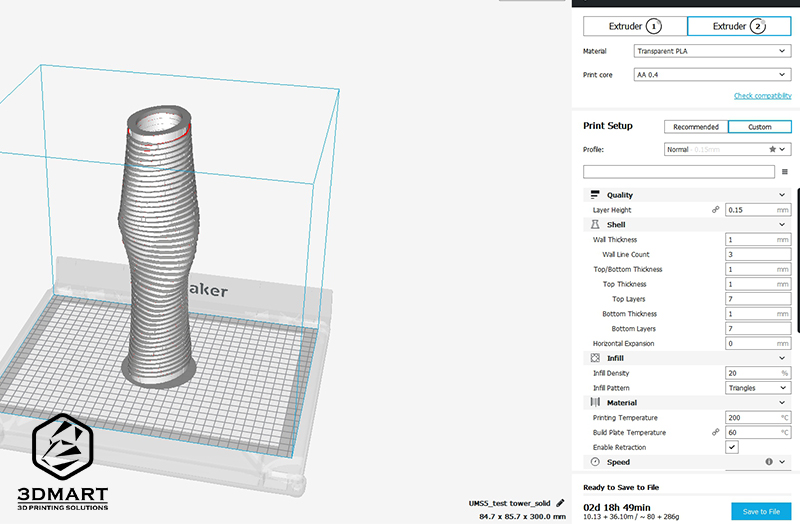Viewport: 800px width, 524px height.
Task: Open the Print core AA 0.4 dropdown
Action: (x=712, y=75)
